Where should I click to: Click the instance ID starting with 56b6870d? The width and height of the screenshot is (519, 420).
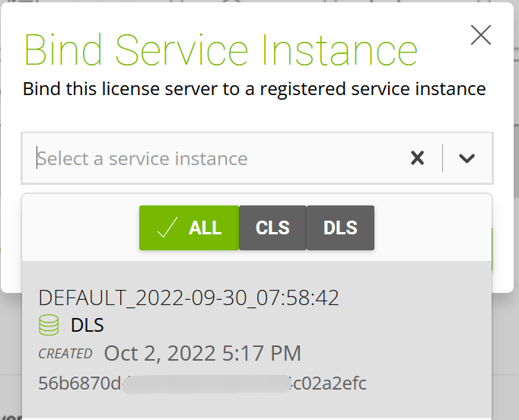point(79,383)
